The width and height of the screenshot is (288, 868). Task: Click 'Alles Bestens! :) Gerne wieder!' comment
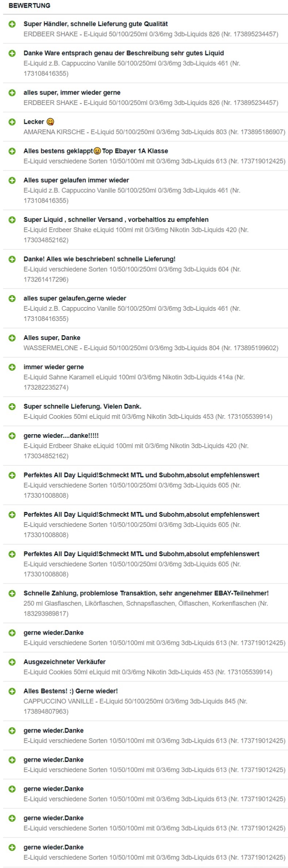(71, 691)
